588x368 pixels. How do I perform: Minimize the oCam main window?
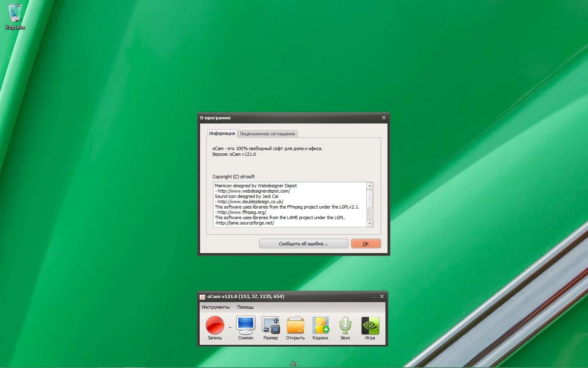click(374, 296)
